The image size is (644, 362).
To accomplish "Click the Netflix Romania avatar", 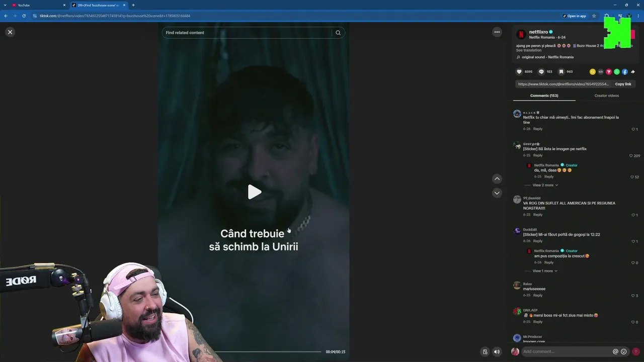I will pos(521,34).
